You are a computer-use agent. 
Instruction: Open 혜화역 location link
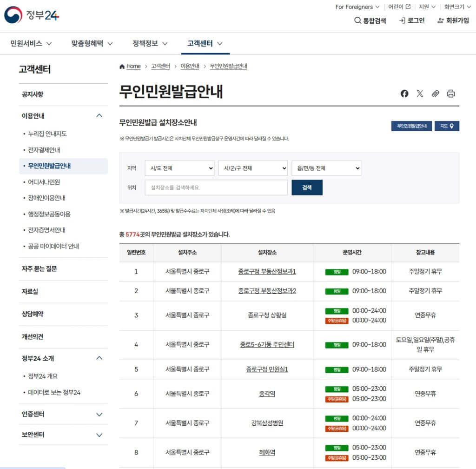[x=267, y=452]
